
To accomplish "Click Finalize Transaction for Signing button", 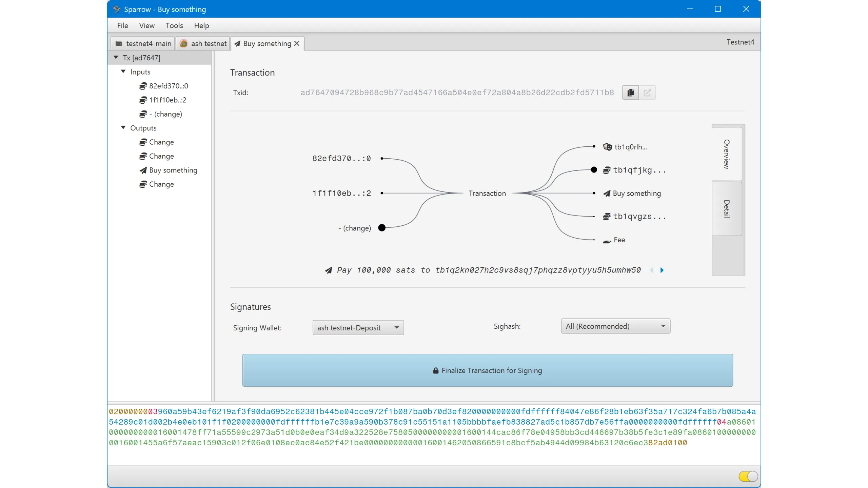I will pyautogui.click(x=487, y=370).
